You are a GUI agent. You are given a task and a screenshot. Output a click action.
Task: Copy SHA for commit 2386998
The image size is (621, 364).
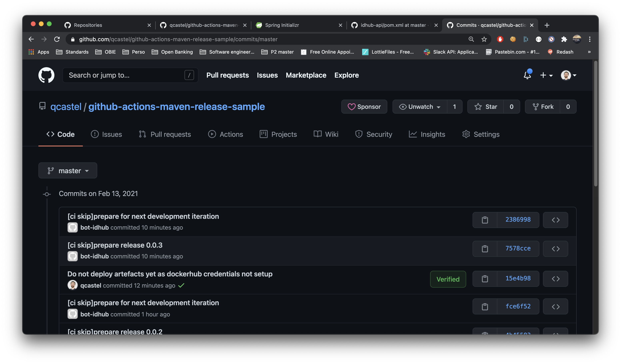point(485,220)
